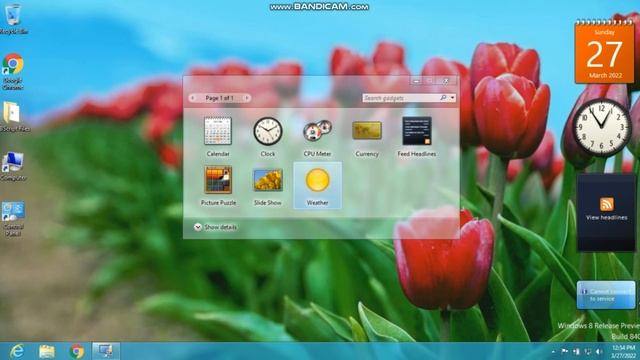This screenshot has height=360, width=640.
Task: Go to the next gadget page arrow
Action: coord(247,98)
